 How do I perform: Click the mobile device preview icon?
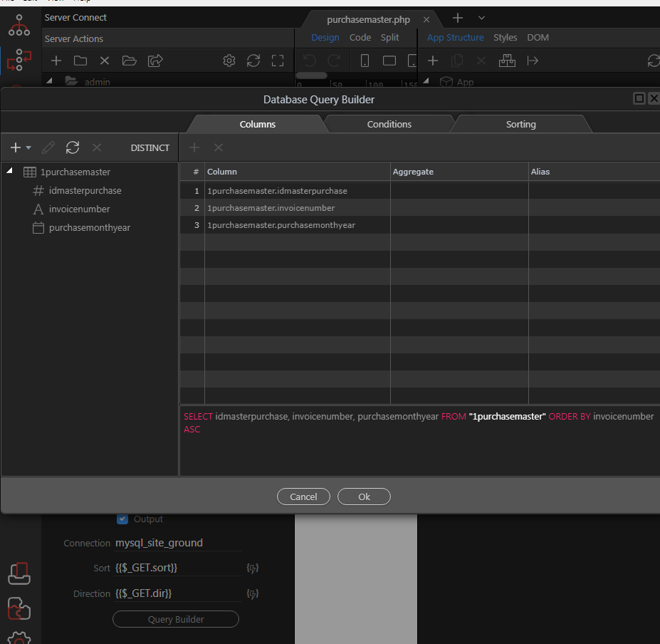(365, 61)
